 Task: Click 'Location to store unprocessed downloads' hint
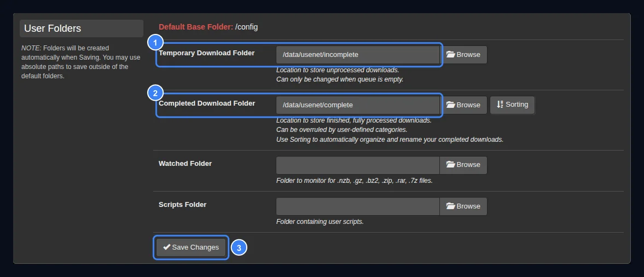338,70
